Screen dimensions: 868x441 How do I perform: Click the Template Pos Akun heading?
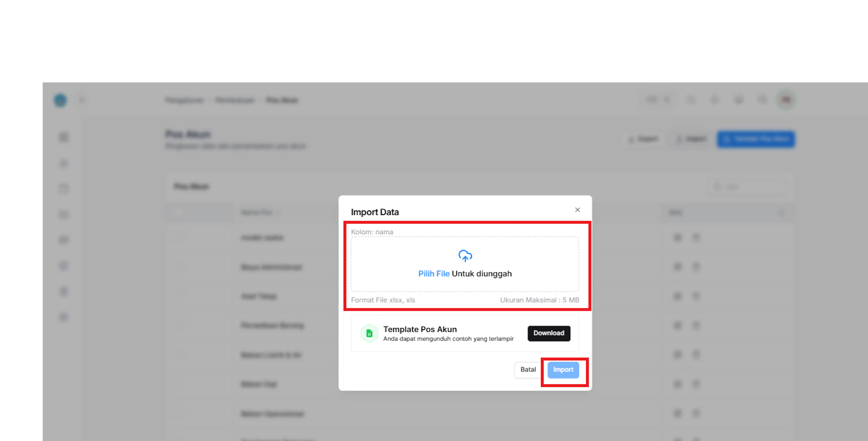(x=420, y=329)
